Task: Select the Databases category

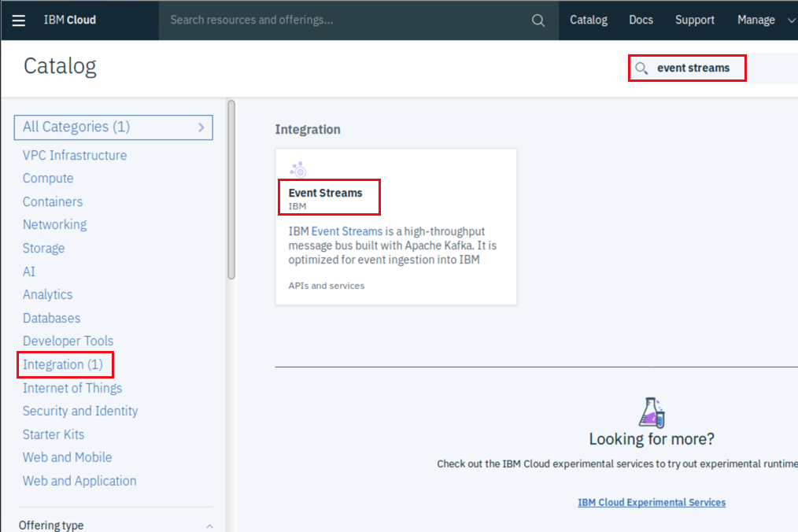Action: click(x=51, y=318)
